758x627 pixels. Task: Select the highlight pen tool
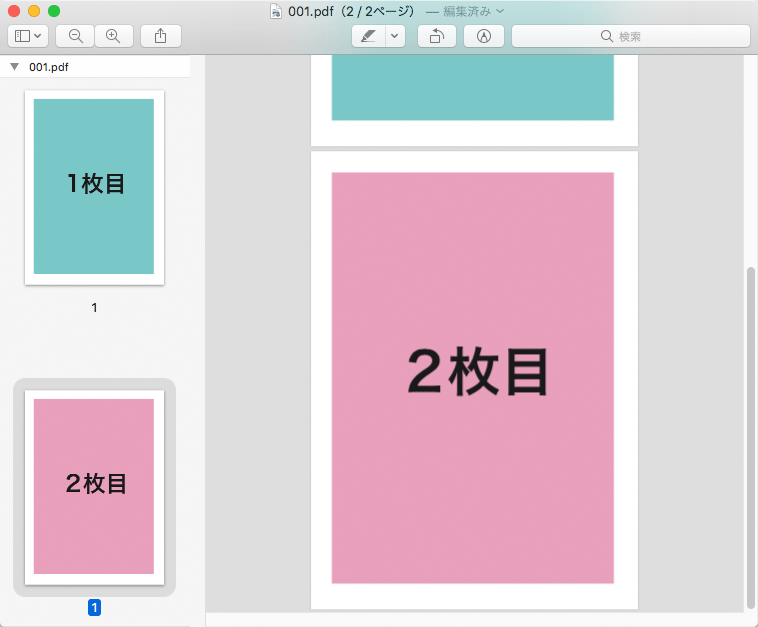pyautogui.click(x=369, y=36)
